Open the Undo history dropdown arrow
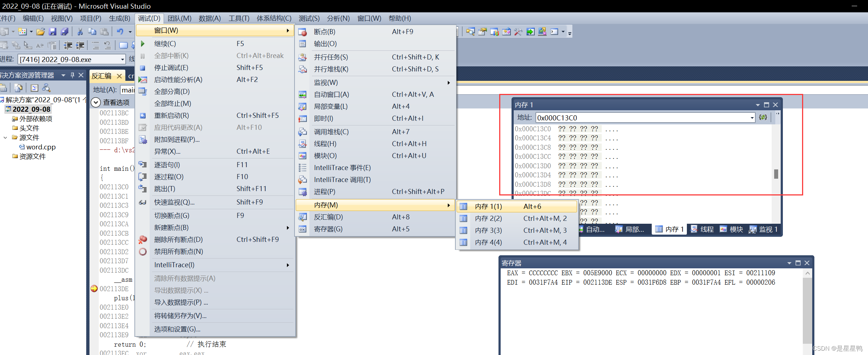 click(130, 32)
